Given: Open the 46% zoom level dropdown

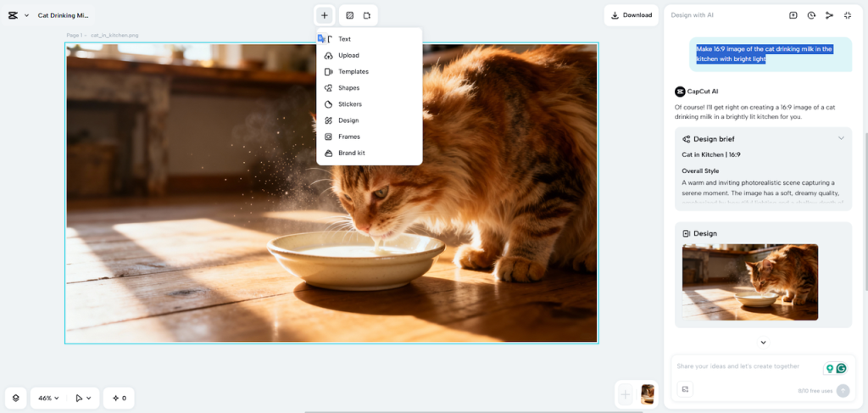Looking at the screenshot, I should pos(48,398).
